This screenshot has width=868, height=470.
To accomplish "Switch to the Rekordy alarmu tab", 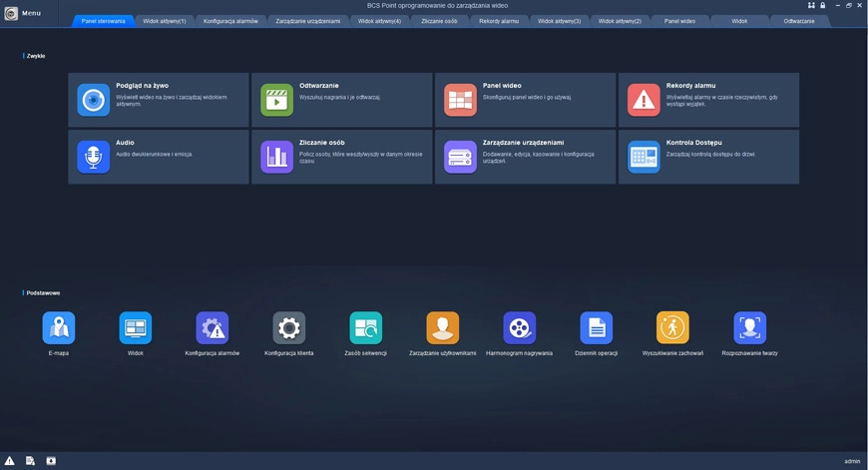I will click(499, 21).
